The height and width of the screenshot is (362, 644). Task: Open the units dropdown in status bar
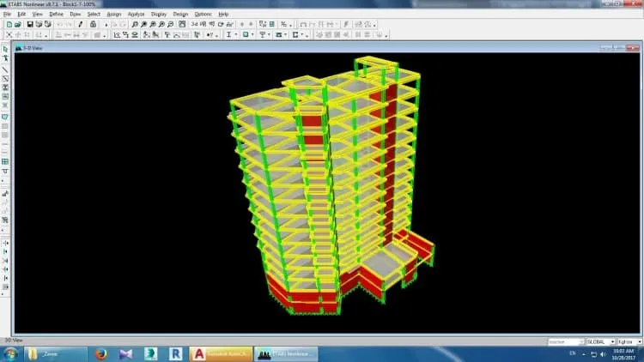coord(629,341)
